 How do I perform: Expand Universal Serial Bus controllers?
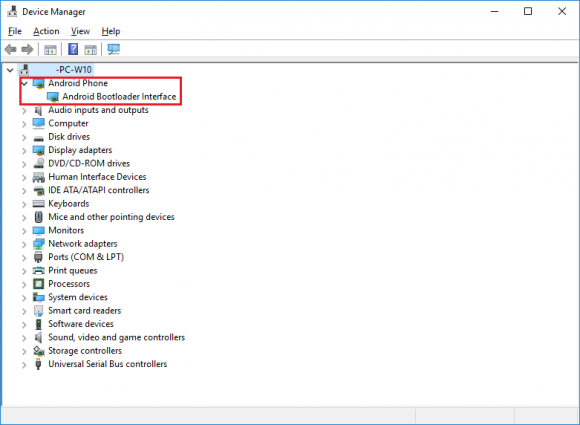coord(24,365)
